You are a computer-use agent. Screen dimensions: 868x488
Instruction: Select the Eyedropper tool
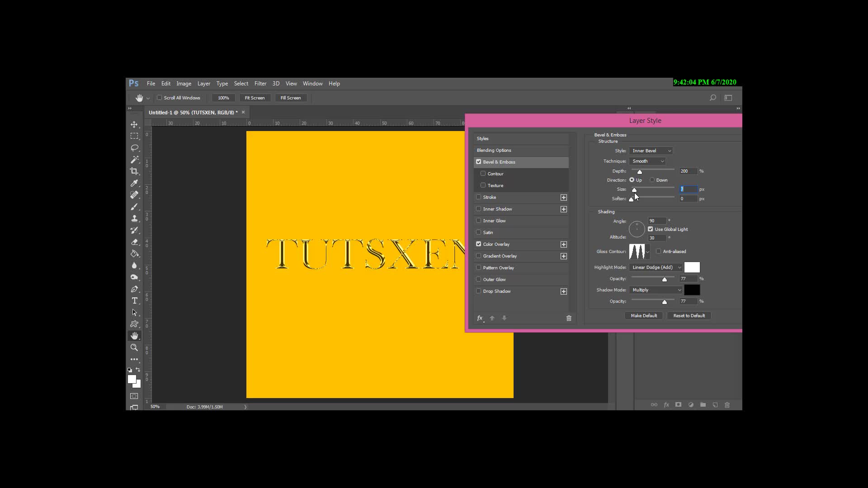[x=134, y=183]
